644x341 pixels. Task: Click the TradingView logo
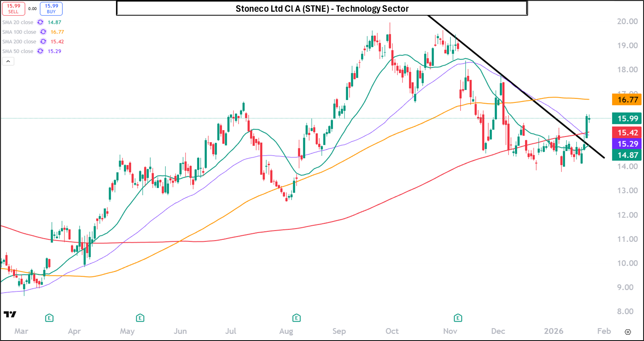pos(10,314)
